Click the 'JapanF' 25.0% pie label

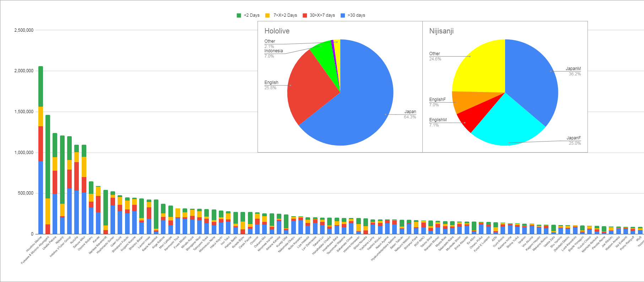pyautogui.click(x=574, y=140)
